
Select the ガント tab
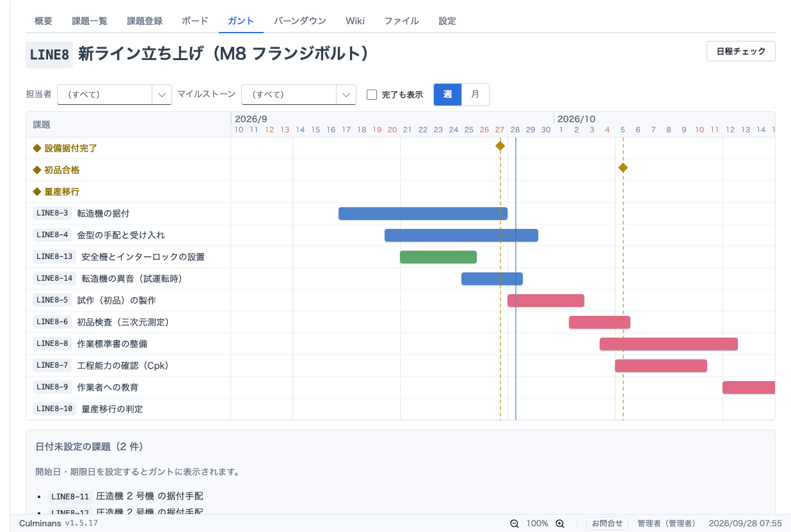tap(241, 20)
